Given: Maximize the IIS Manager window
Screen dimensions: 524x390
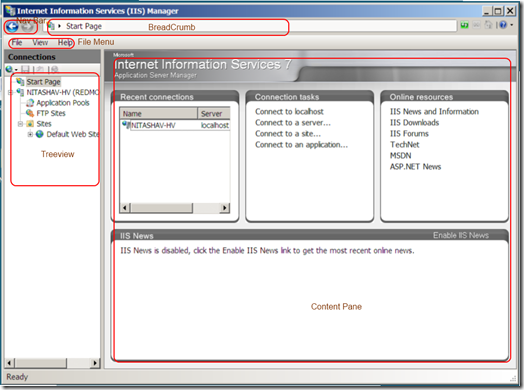Looking at the screenshot, I should point(498,11).
